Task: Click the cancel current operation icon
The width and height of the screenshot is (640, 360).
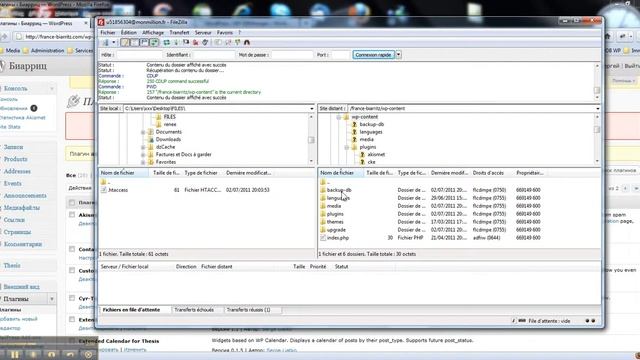Action: (186, 42)
